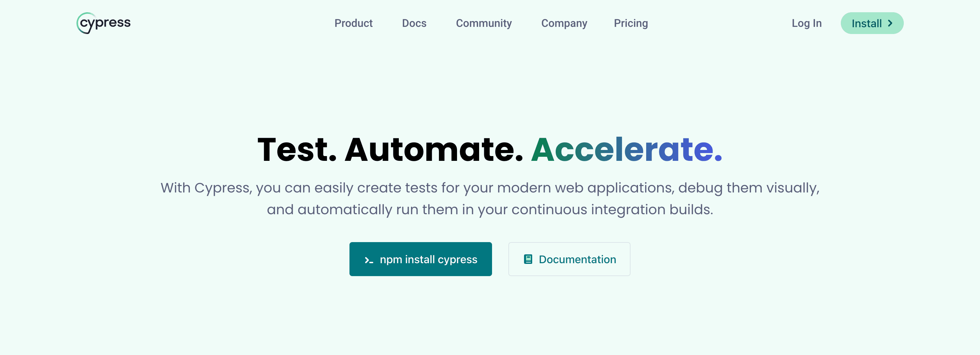980x355 pixels.
Task: Click the green Install button
Action: coord(871,23)
